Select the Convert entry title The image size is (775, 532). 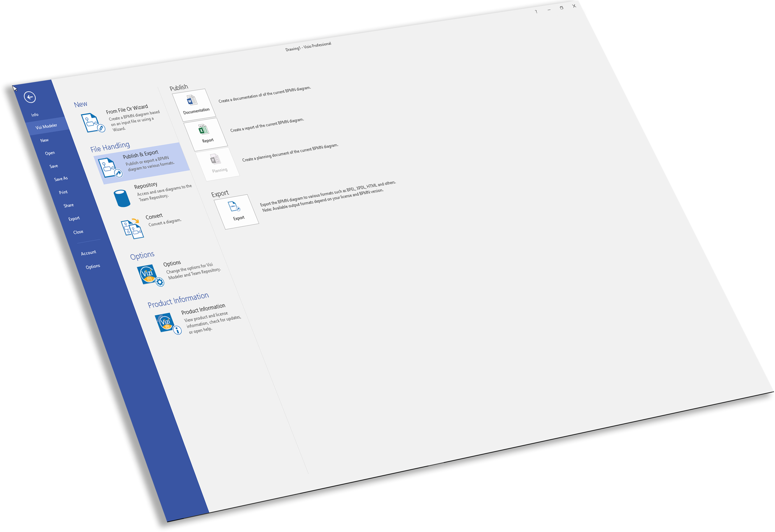[x=154, y=216]
